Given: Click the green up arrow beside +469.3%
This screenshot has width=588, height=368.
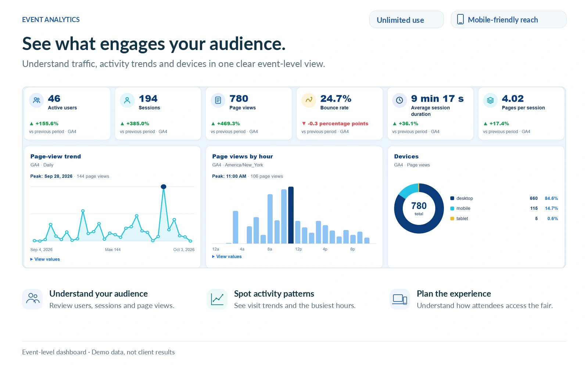Looking at the screenshot, I should (213, 124).
